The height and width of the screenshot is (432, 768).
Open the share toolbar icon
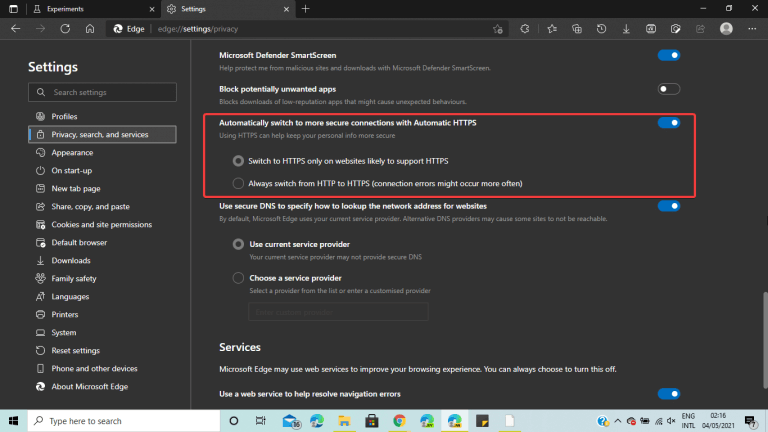coord(700,29)
